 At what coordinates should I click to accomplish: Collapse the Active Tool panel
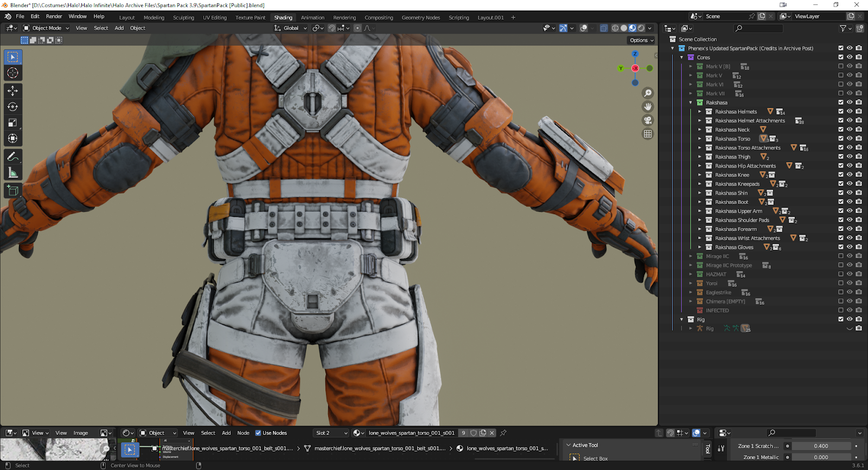point(569,445)
